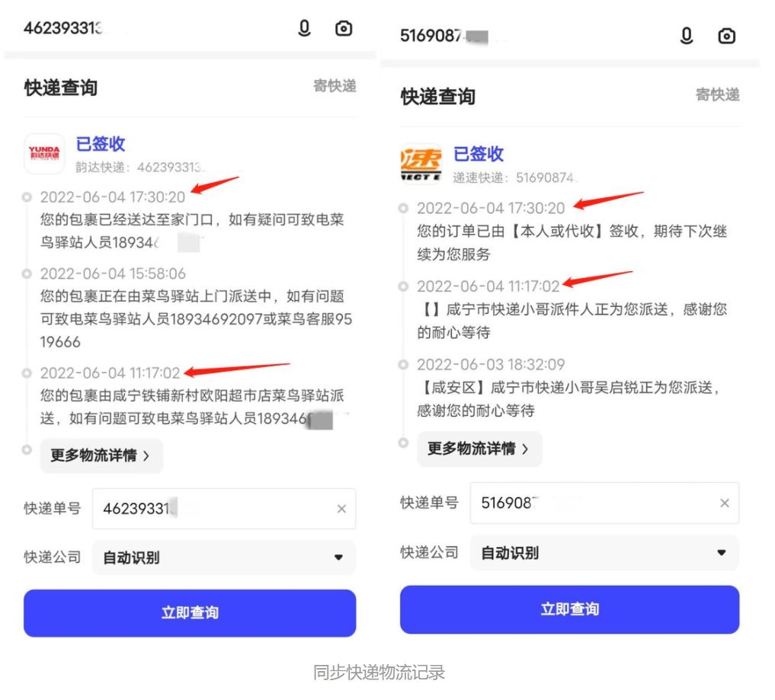Open the Yunda Express logo
The width and height of the screenshot is (775, 700).
coord(44,154)
